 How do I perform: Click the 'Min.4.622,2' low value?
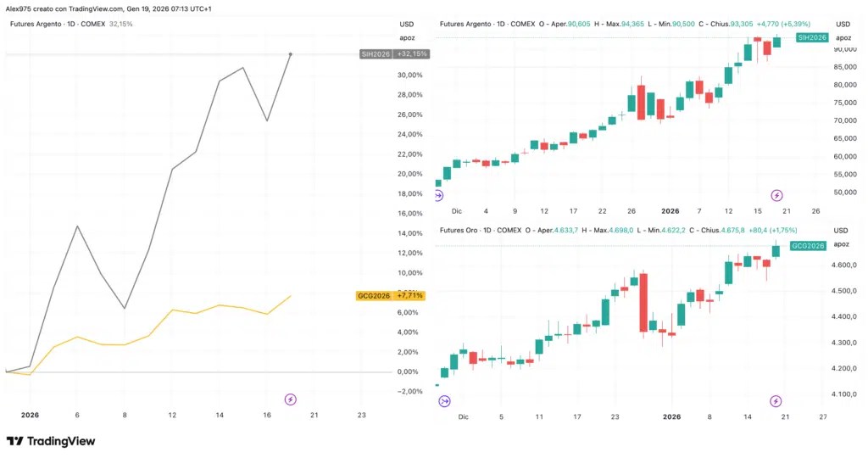point(665,231)
